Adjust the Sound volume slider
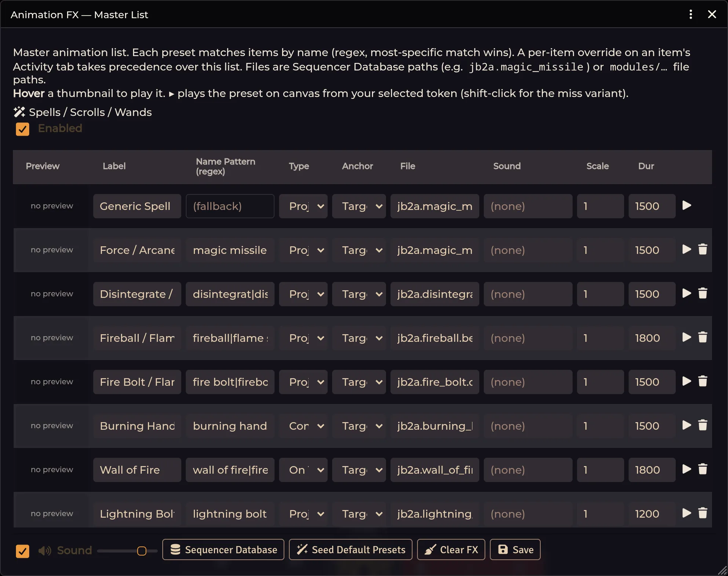 [127, 551]
